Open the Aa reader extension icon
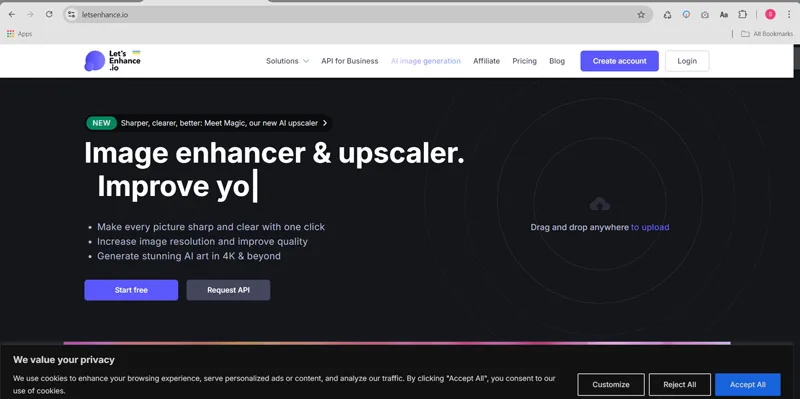The height and width of the screenshot is (399, 800). [x=723, y=15]
